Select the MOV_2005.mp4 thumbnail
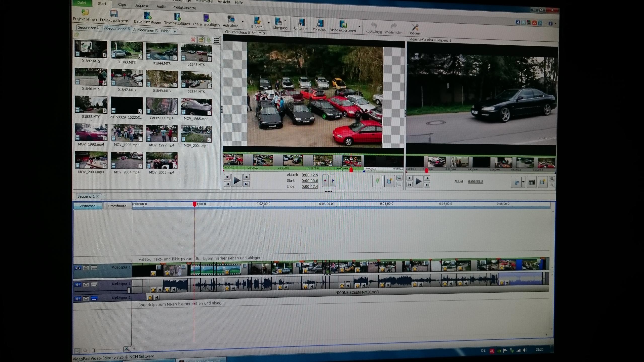 pos(162,161)
